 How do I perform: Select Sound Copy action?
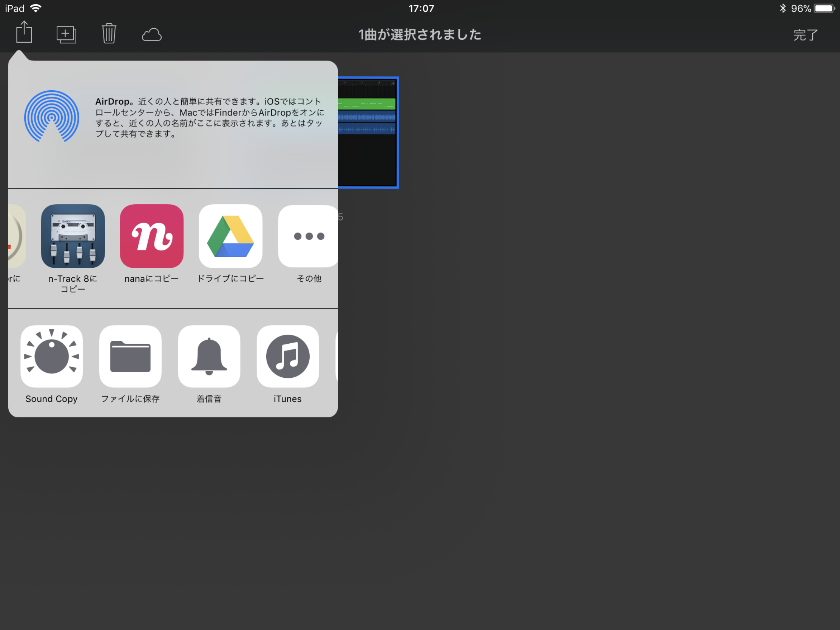tap(52, 356)
